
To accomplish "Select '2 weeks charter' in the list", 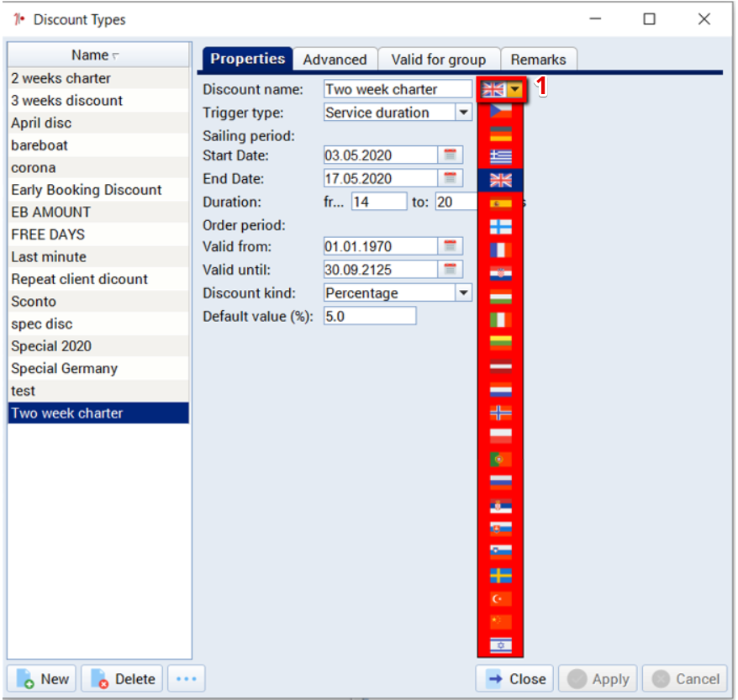I will click(98, 78).
